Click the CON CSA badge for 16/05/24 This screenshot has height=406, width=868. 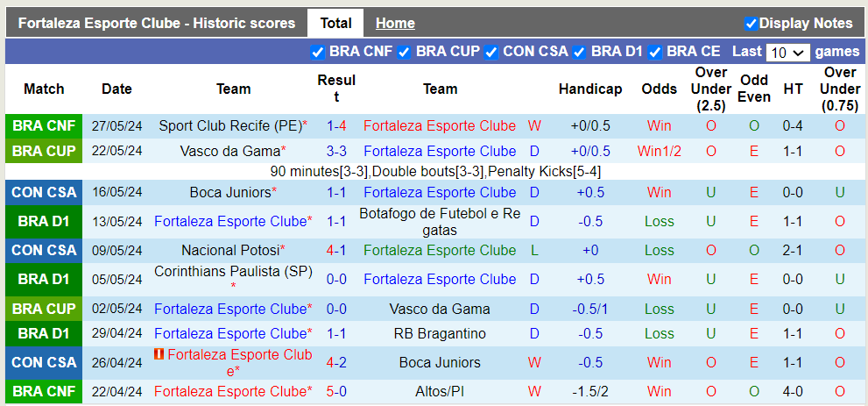tap(44, 192)
